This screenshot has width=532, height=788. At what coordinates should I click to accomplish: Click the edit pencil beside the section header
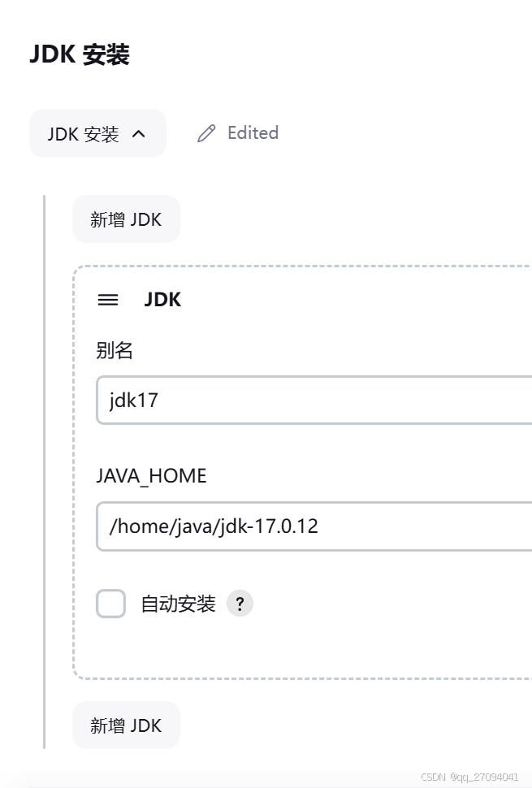click(x=205, y=132)
